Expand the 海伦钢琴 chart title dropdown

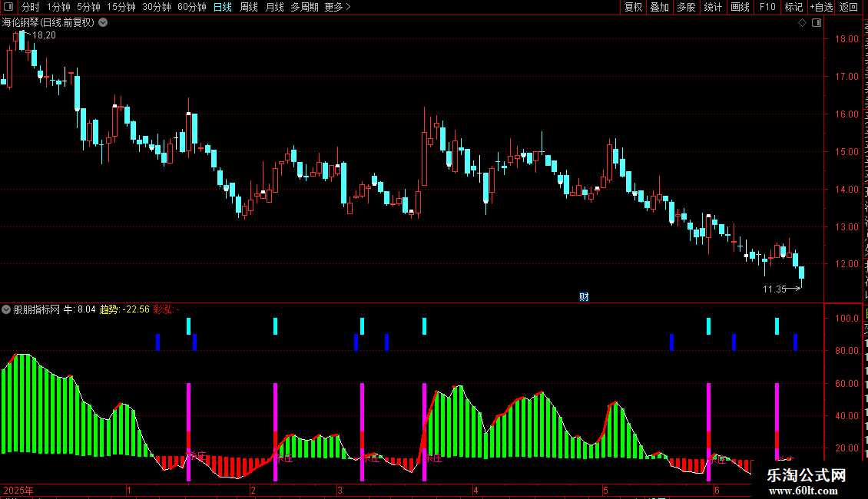point(103,22)
